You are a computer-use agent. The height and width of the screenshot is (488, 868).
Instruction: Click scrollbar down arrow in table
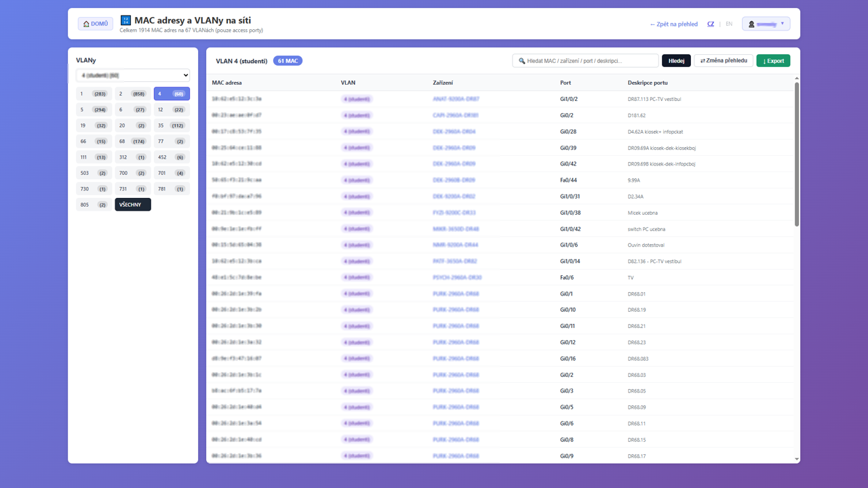click(796, 459)
